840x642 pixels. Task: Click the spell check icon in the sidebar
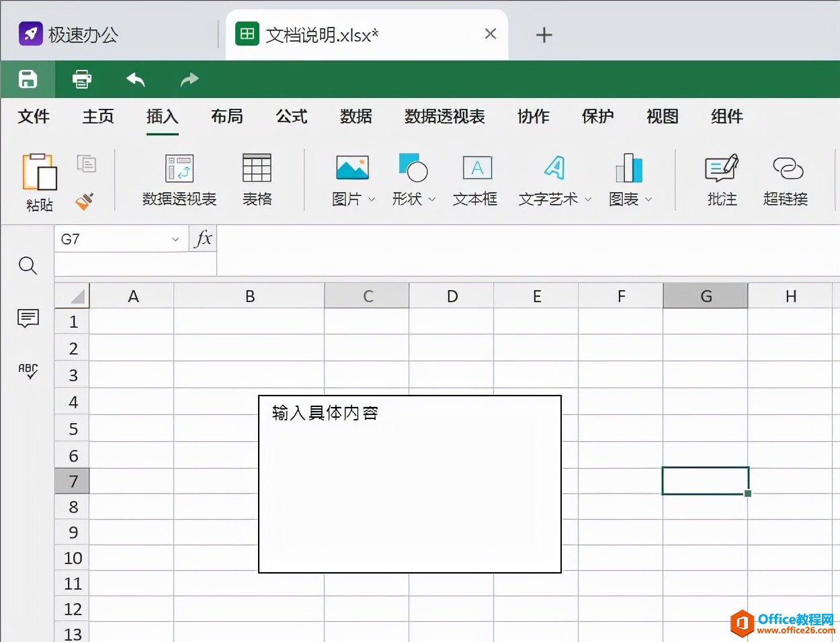click(27, 370)
